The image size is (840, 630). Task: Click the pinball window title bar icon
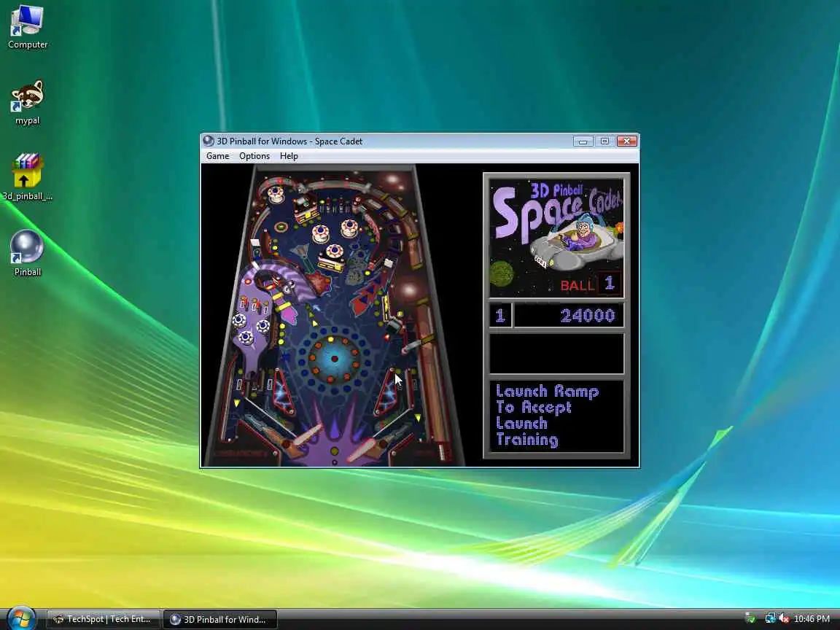click(209, 141)
